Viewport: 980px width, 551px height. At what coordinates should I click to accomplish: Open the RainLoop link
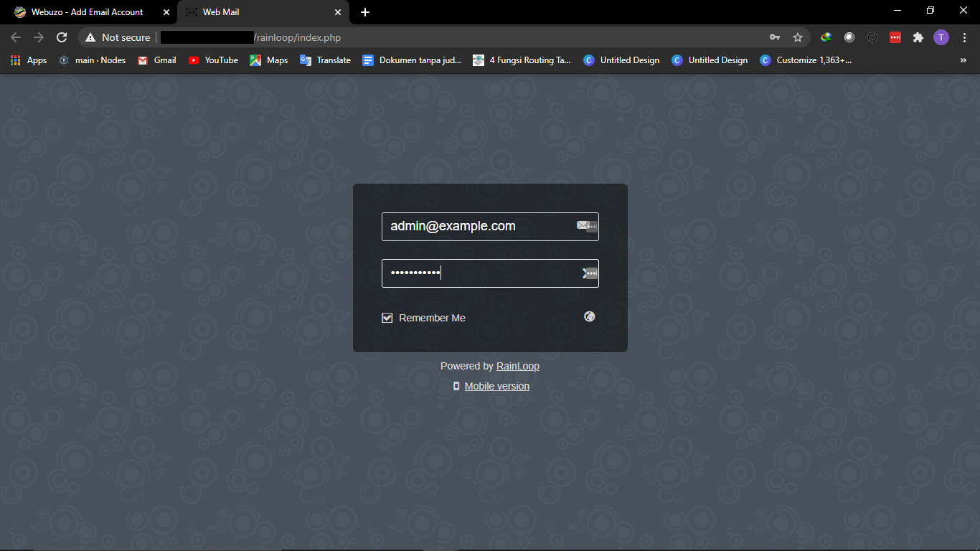coord(518,366)
